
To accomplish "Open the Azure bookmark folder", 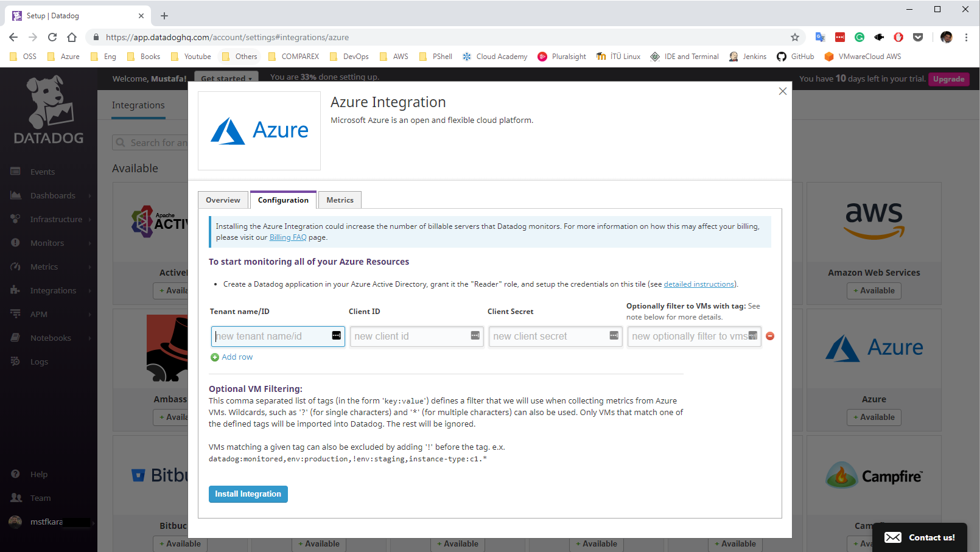I will pyautogui.click(x=63, y=57).
